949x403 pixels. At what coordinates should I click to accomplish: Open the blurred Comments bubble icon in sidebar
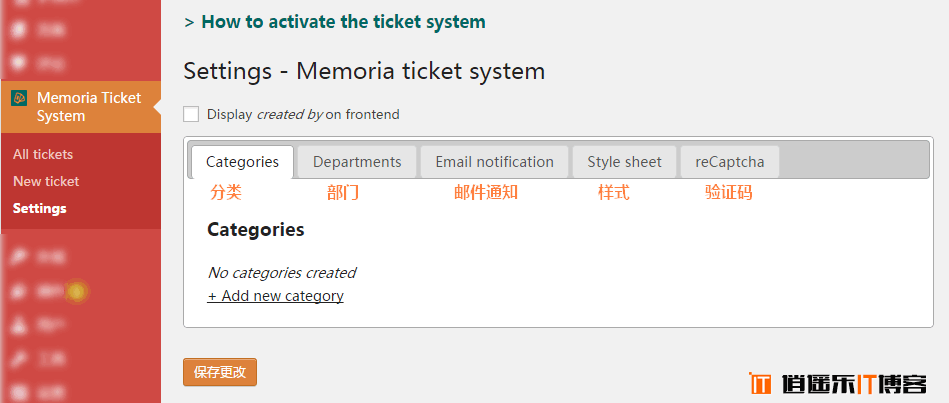[x=20, y=62]
